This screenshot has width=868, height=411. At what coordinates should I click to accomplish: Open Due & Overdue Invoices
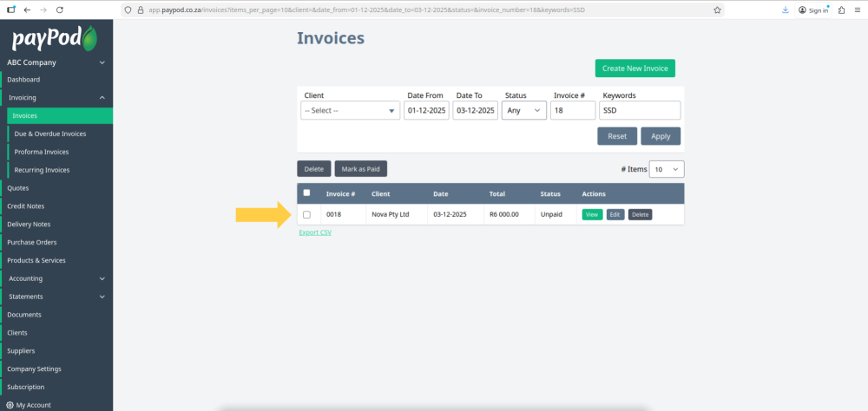point(49,134)
